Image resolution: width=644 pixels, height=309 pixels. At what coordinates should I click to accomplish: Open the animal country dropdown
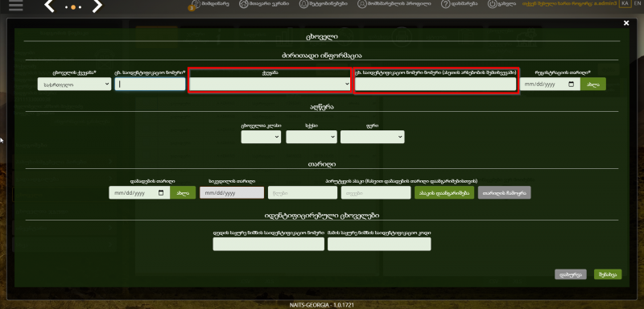74,84
